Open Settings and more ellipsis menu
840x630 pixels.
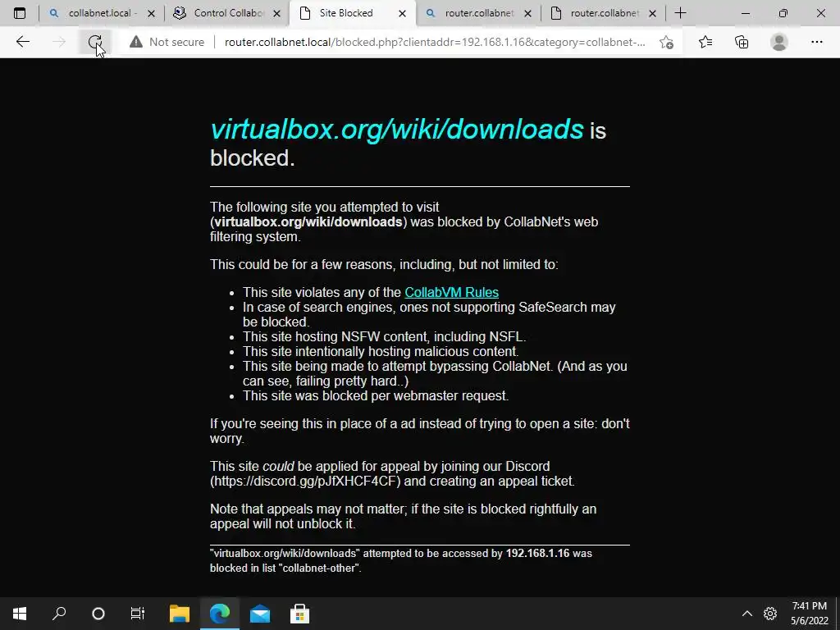pos(816,42)
